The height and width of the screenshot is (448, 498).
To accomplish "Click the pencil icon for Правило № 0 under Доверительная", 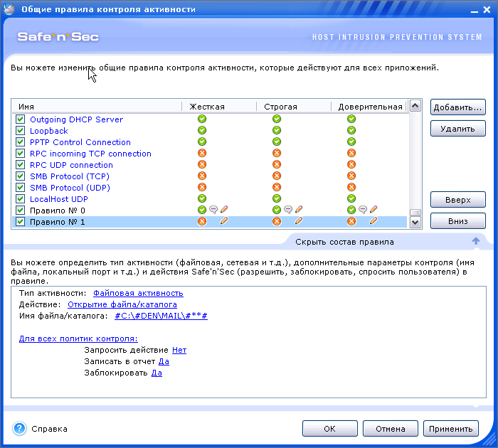I will 373,210.
